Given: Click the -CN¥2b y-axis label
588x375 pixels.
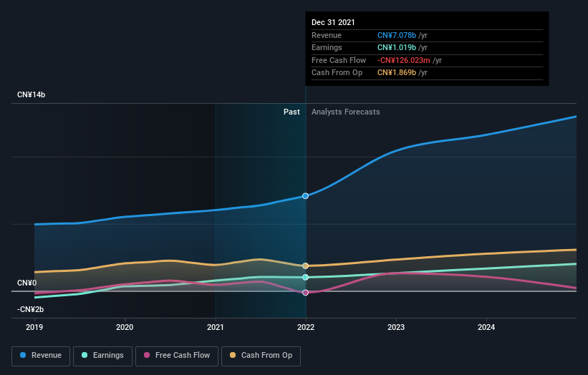Looking at the screenshot, I should 30,309.
